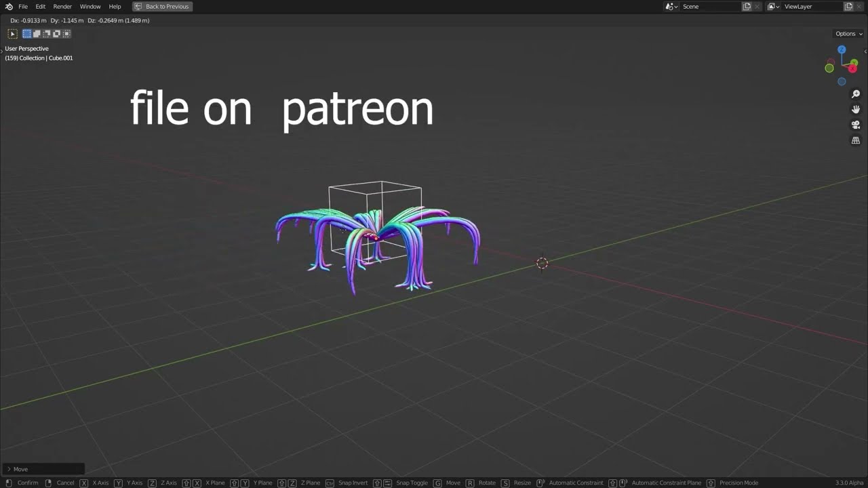
Task: Click the Y Axis status bar hint
Action: (134, 483)
